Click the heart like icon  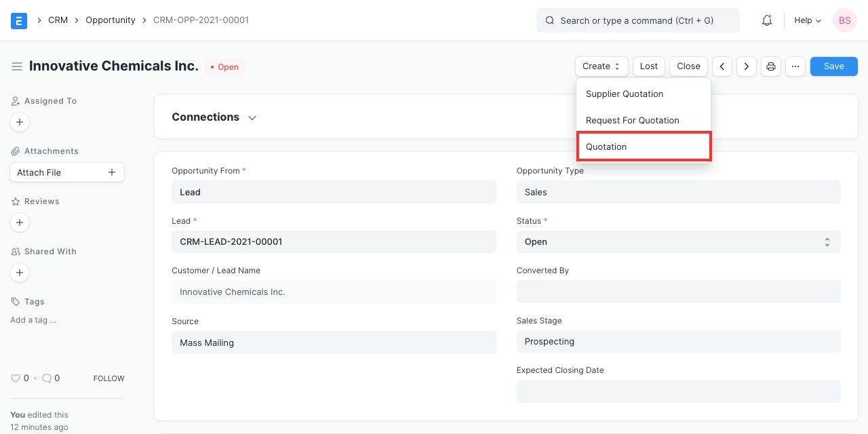[x=16, y=378]
